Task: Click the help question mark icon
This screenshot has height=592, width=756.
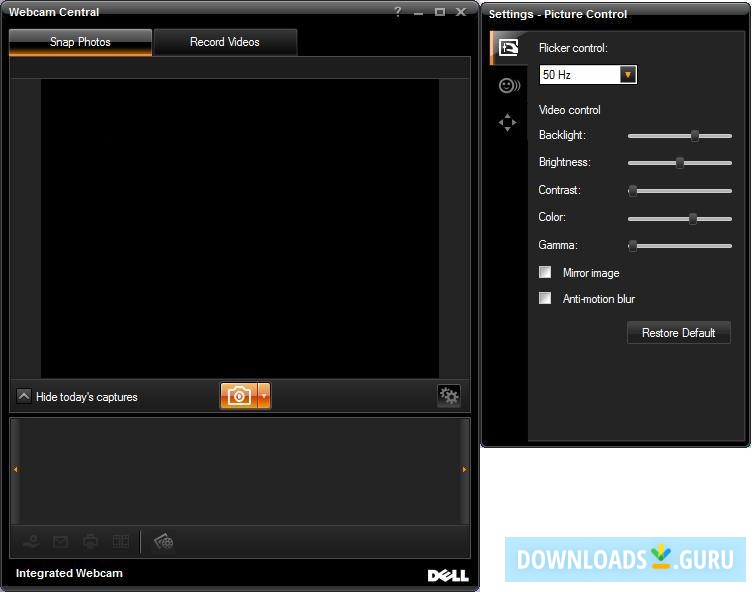Action: point(397,12)
